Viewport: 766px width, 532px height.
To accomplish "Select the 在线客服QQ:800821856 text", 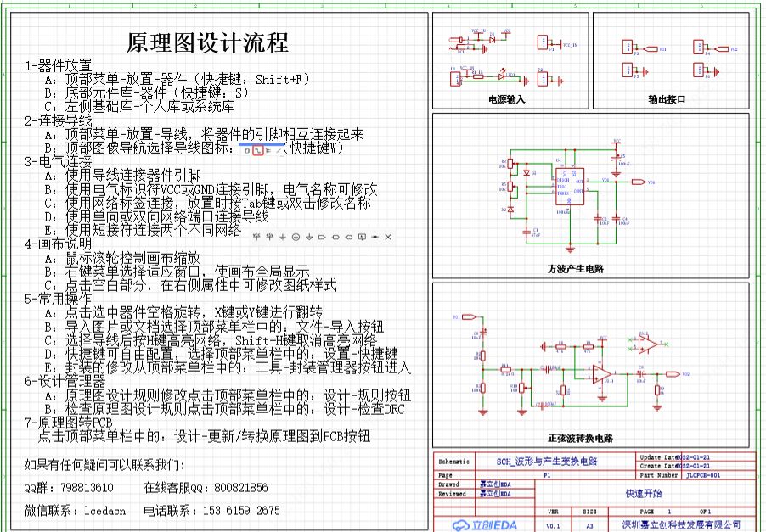I will click(x=206, y=488).
